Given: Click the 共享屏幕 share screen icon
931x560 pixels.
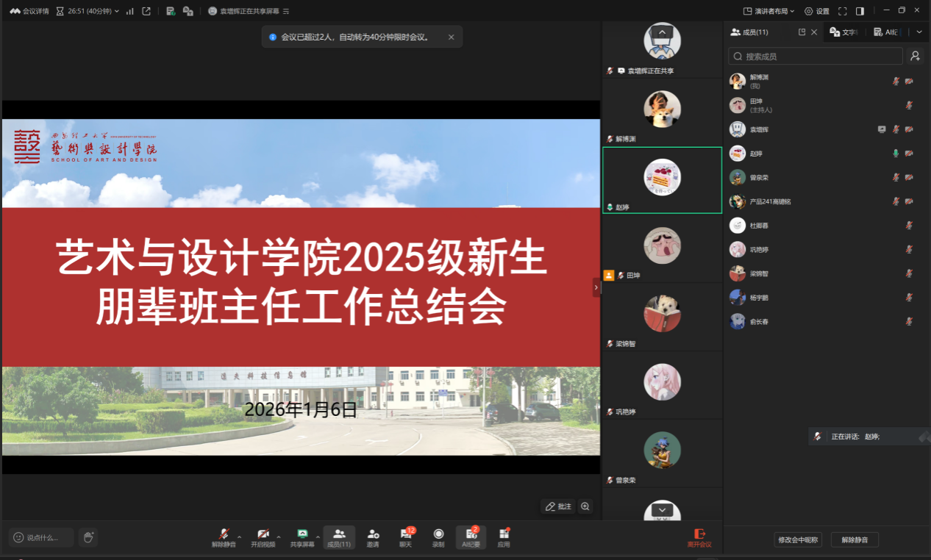Looking at the screenshot, I should 302,537.
